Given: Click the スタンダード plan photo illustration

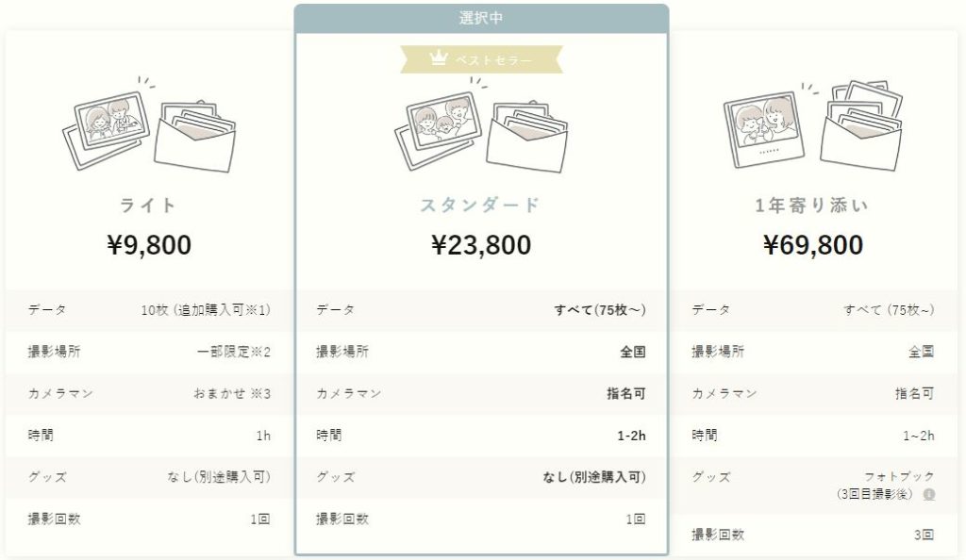Looking at the screenshot, I should tap(481, 124).
